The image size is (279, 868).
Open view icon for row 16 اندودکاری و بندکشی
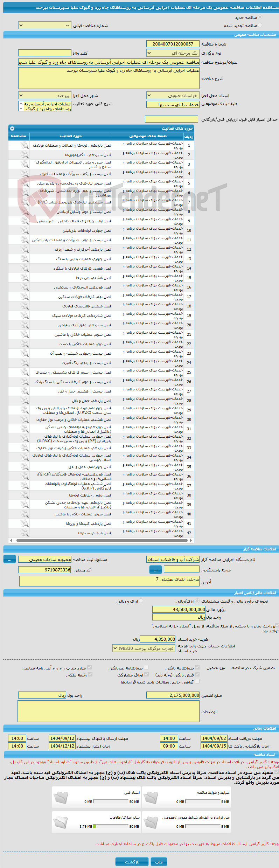pos(24,287)
